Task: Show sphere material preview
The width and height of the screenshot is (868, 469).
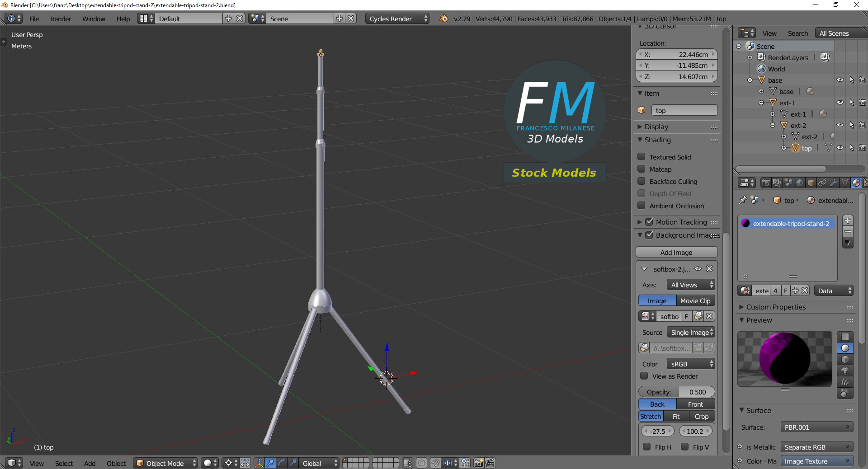Action: tap(845, 348)
